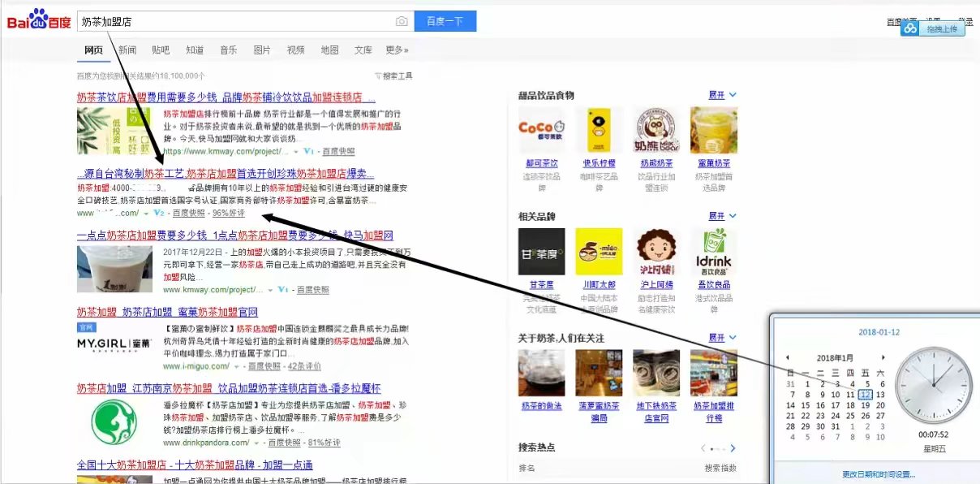Open result 全国十大奶茶加盟店
The height and width of the screenshot is (484, 980).
click(x=195, y=465)
